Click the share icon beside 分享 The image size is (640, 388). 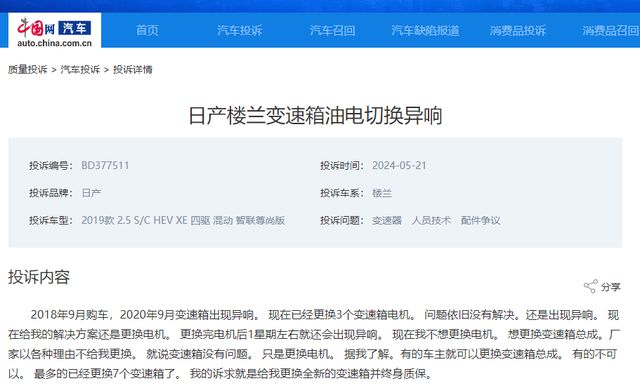590,286
